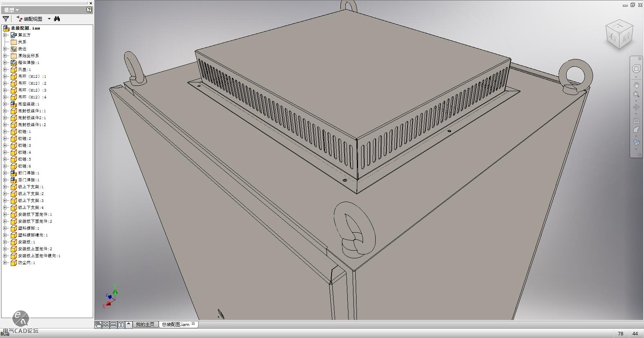Arrange windows in tiled grid layout
The image size is (644, 338).
coord(106,325)
